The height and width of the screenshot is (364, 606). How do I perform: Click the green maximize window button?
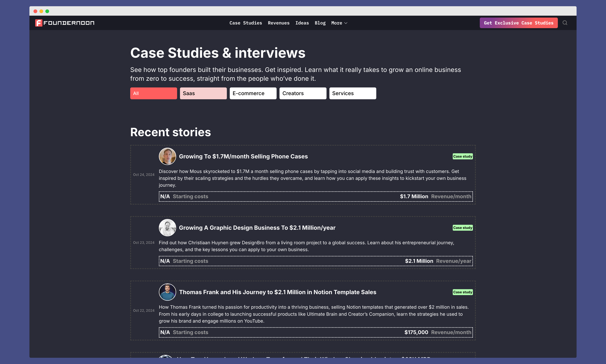[47, 11]
